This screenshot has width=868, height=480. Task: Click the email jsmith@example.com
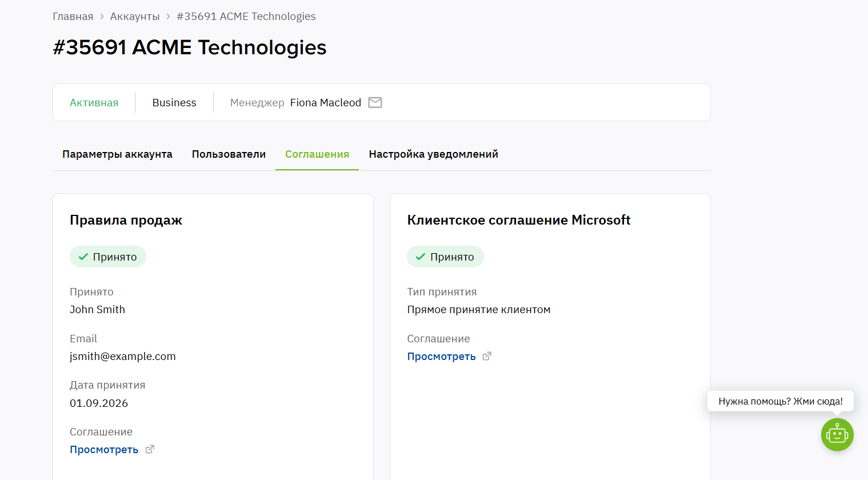(123, 357)
